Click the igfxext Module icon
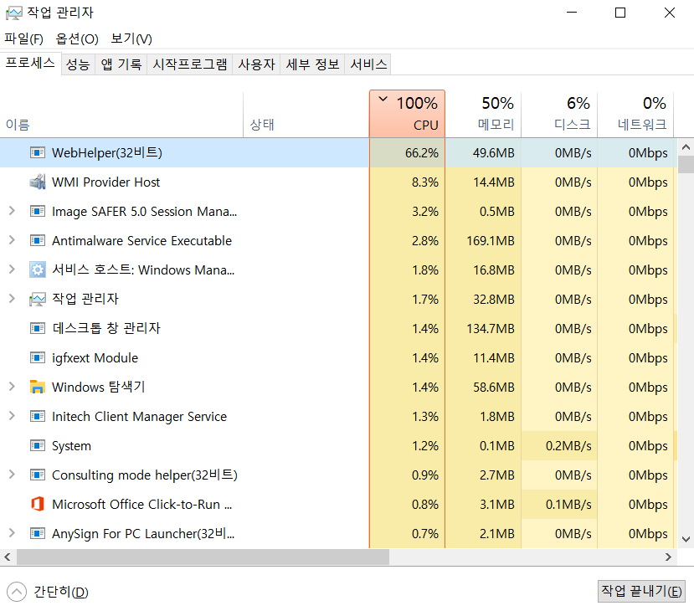 pos(38,357)
